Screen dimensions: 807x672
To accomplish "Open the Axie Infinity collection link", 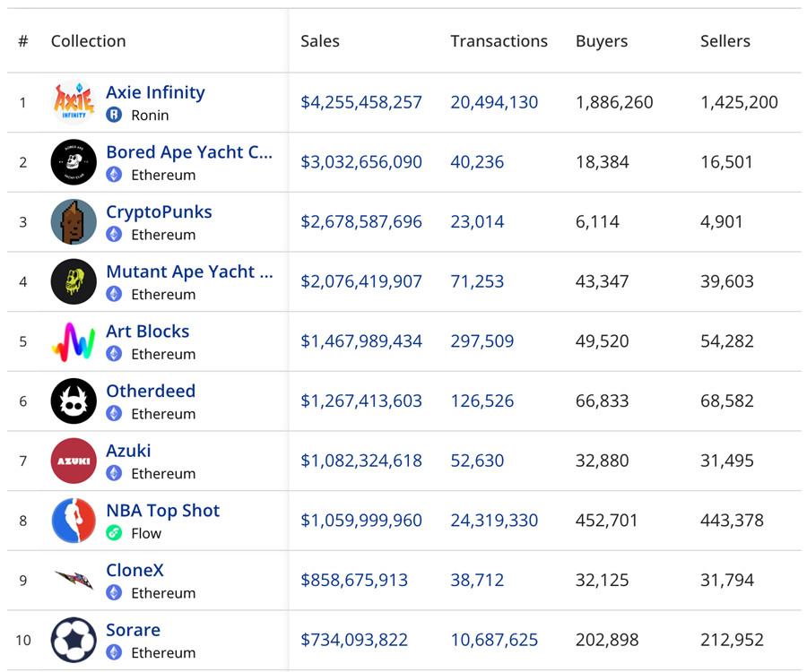I will coord(155,92).
